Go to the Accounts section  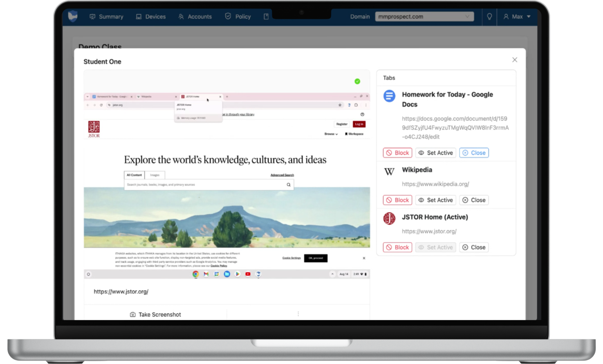click(195, 17)
